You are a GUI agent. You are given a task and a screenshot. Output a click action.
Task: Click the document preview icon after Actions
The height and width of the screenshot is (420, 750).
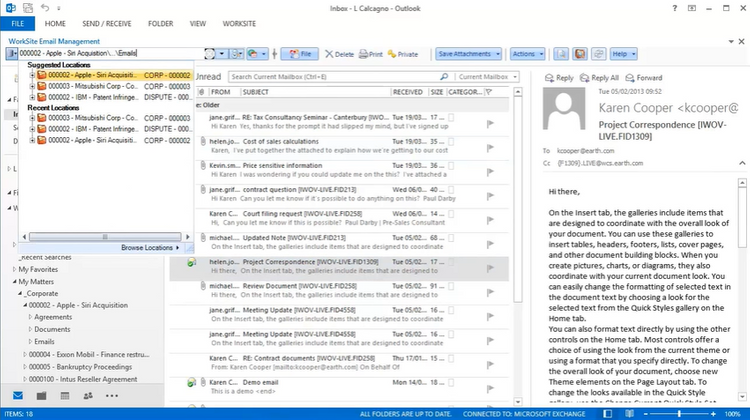pyautogui.click(x=561, y=54)
